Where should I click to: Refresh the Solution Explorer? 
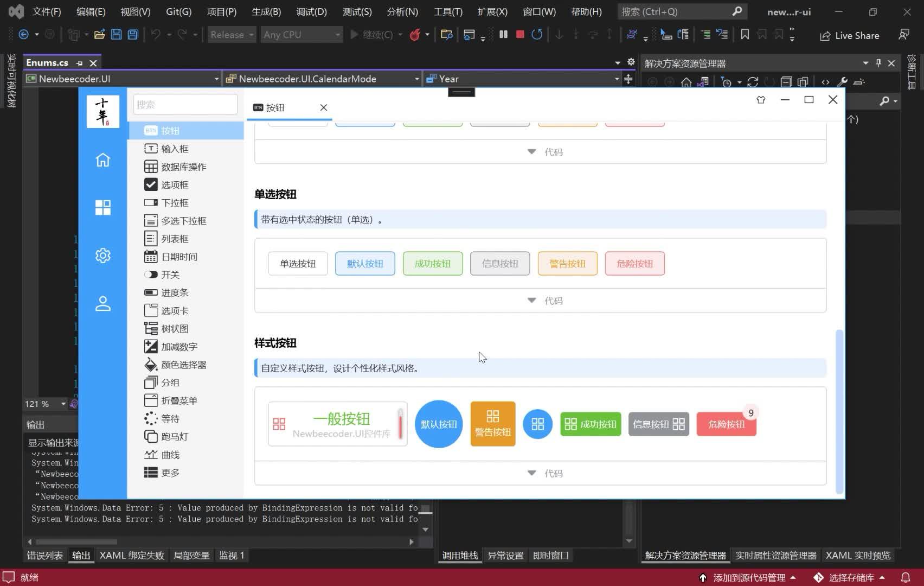[x=753, y=82]
